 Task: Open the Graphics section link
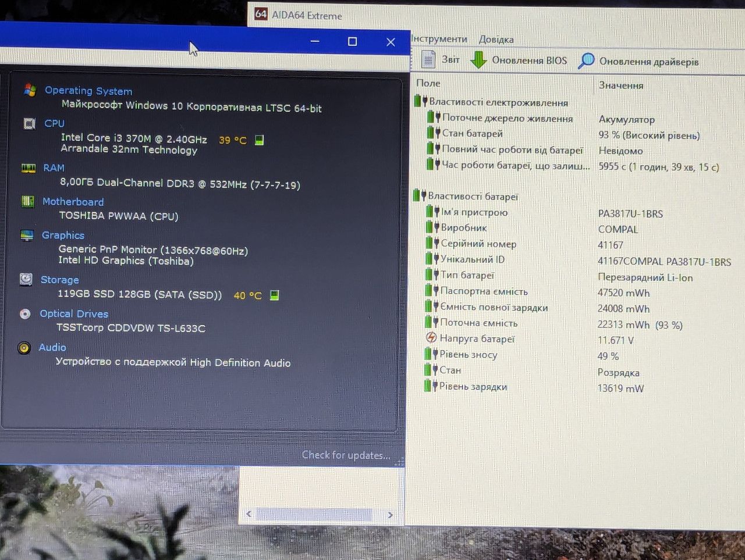point(63,236)
